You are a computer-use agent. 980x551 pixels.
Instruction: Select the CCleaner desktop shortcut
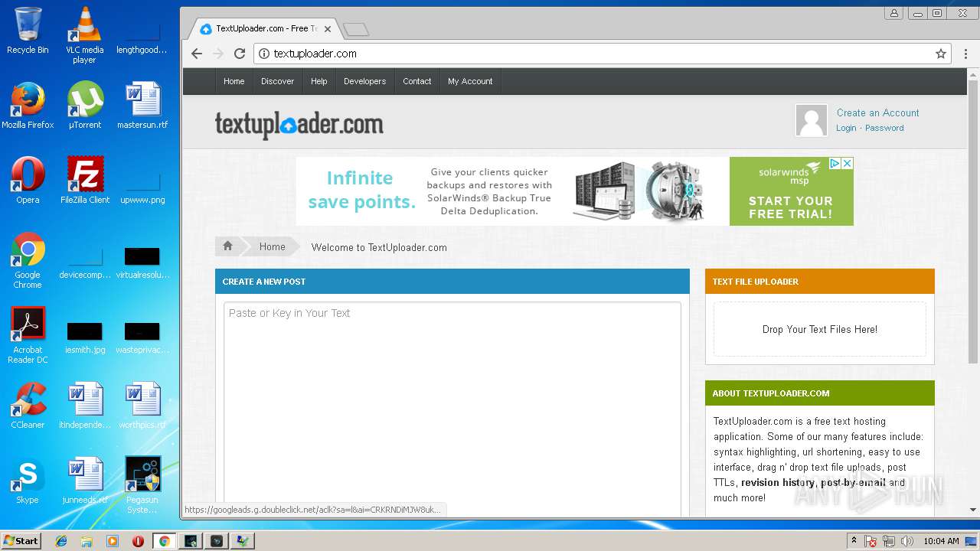(28, 405)
